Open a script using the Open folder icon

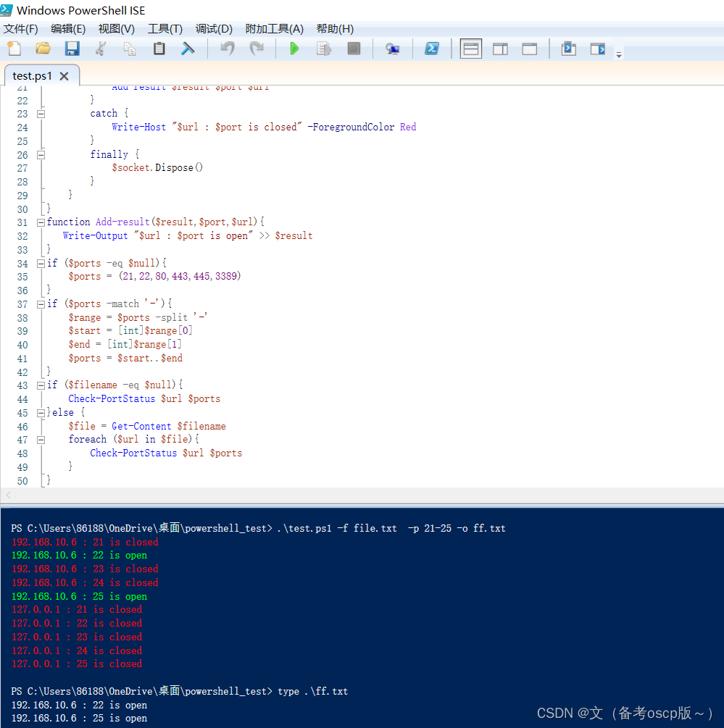coord(42,49)
